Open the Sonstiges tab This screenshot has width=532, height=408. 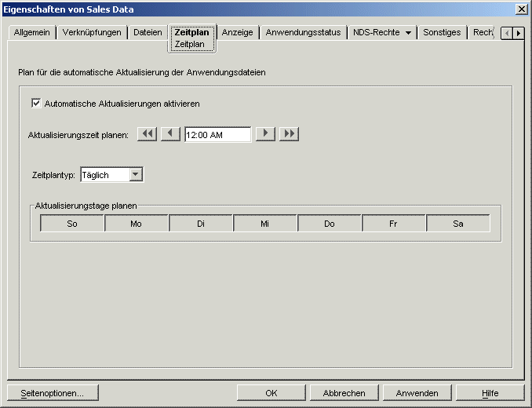(442, 32)
